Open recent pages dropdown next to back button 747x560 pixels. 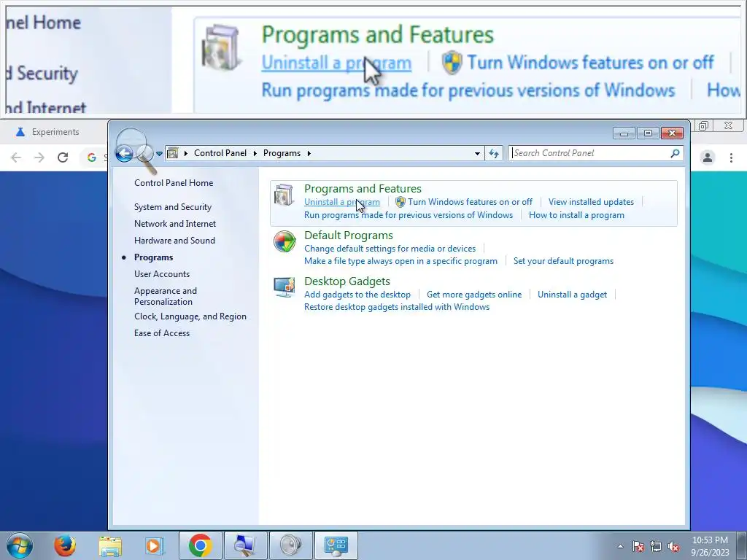coord(159,153)
